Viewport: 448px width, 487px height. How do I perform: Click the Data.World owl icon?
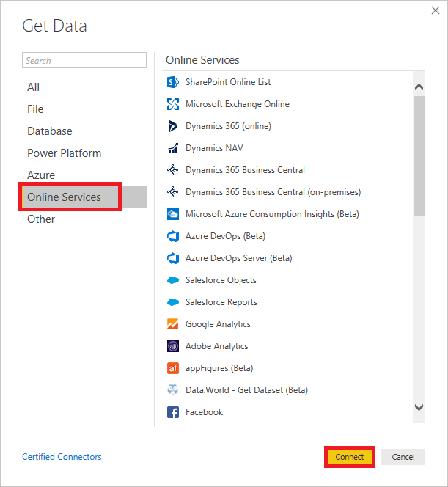(x=172, y=390)
